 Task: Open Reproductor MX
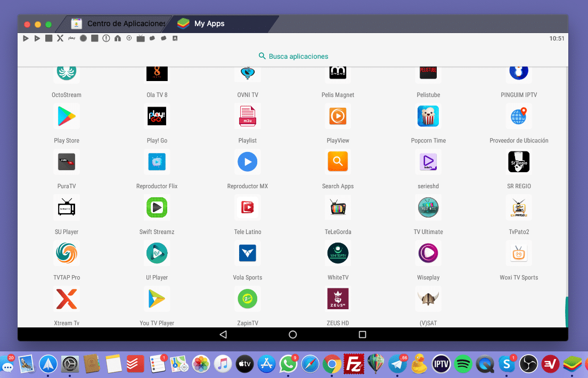pyautogui.click(x=247, y=162)
